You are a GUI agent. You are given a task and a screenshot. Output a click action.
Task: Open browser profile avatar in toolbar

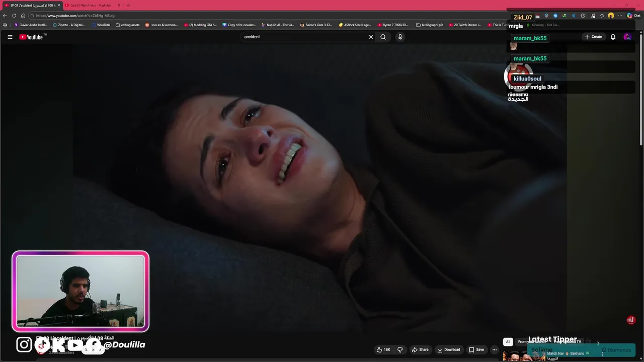pyautogui.click(x=611, y=16)
